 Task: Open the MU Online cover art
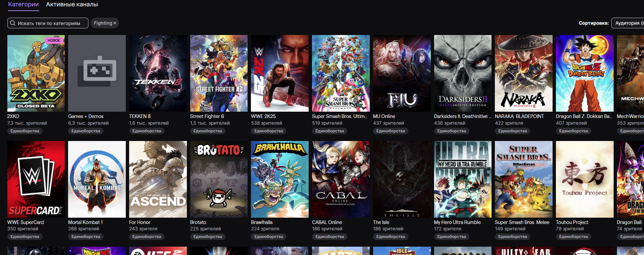point(402,73)
